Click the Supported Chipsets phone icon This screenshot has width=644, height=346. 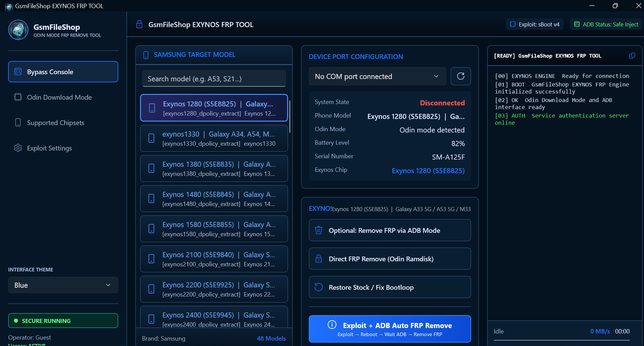18,123
